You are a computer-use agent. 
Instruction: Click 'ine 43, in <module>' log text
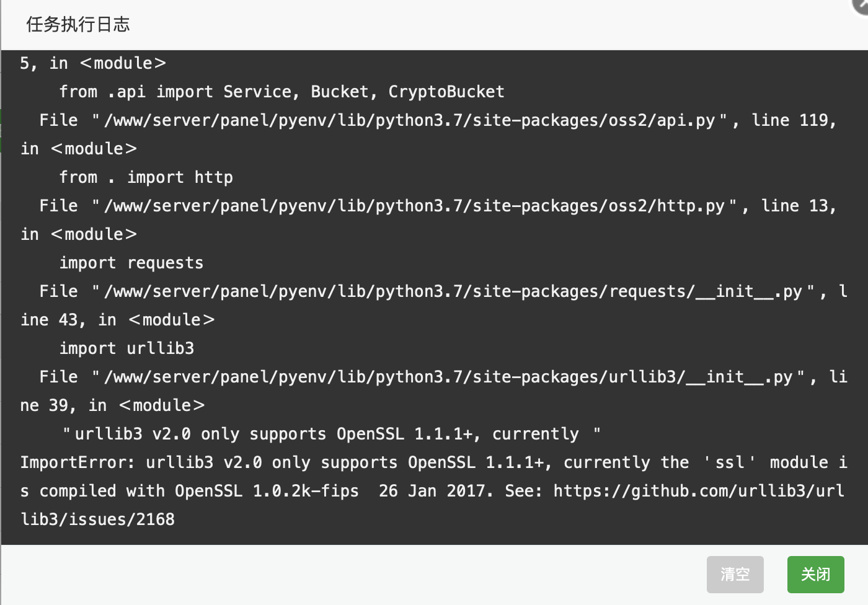117,320
